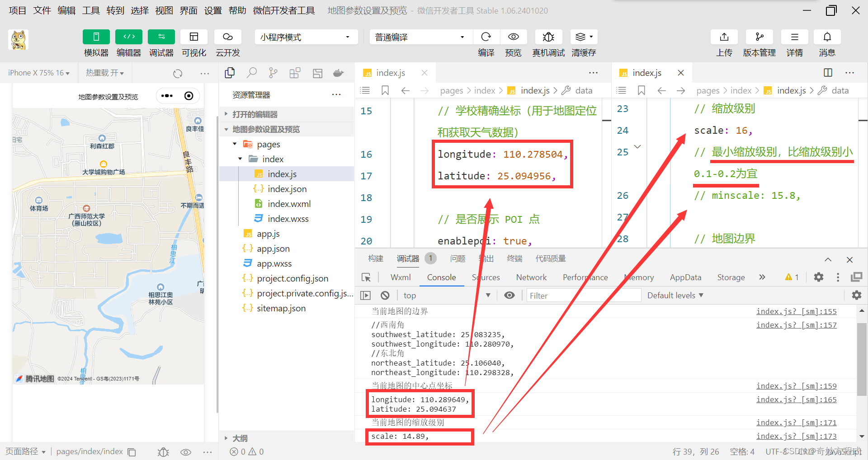This screenshot has height=460, width=868.
Task: Refresh the simulator view
Action: (178, 73)
